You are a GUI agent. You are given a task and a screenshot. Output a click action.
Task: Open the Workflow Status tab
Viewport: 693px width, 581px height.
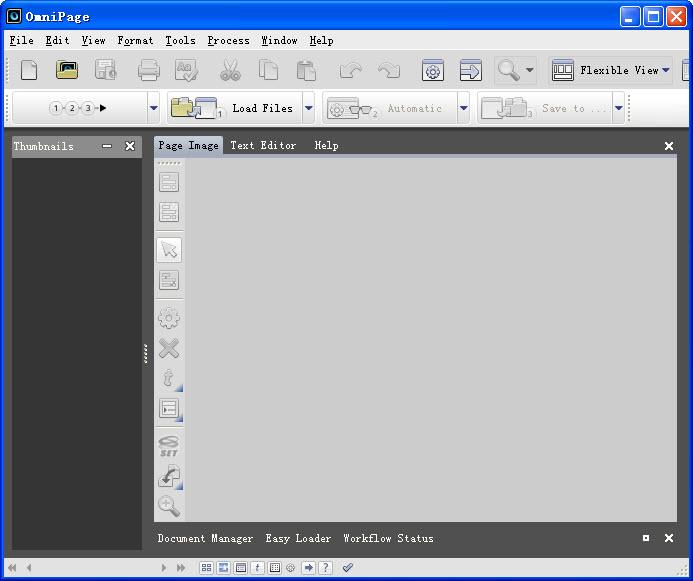coord(388,538)
